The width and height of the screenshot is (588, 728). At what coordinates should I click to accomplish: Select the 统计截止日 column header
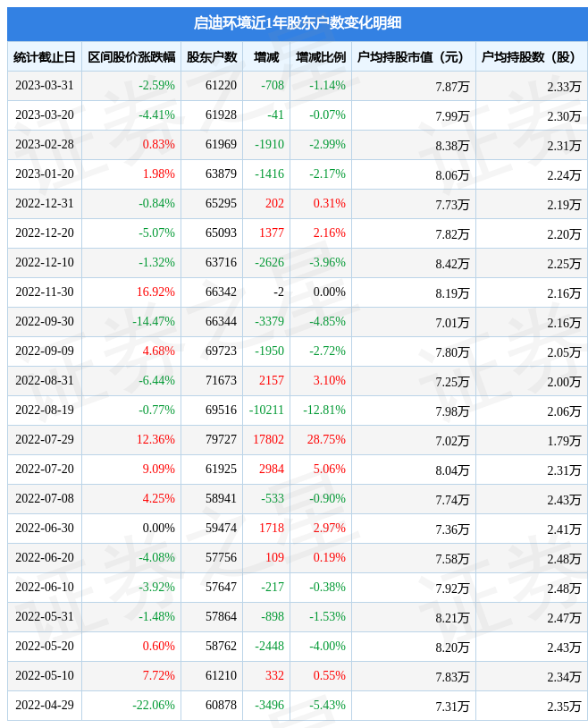pos(45,57)
